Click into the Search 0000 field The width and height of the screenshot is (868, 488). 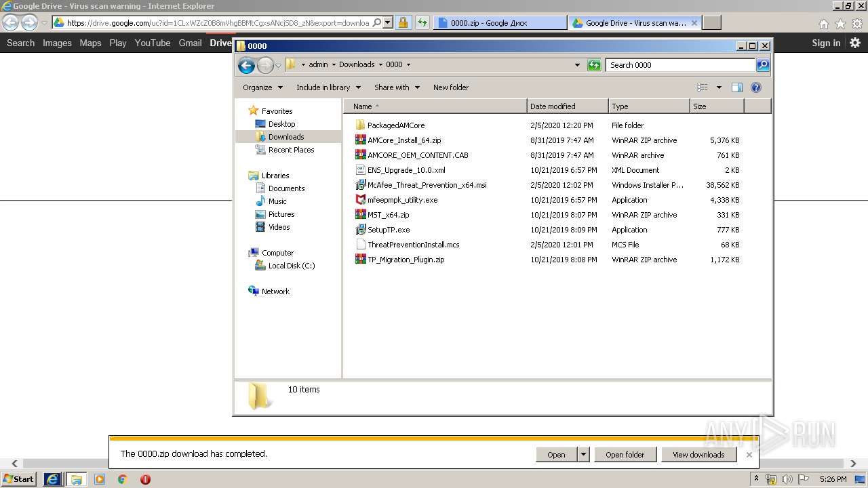pyautogui.click(x=680, y=65)
